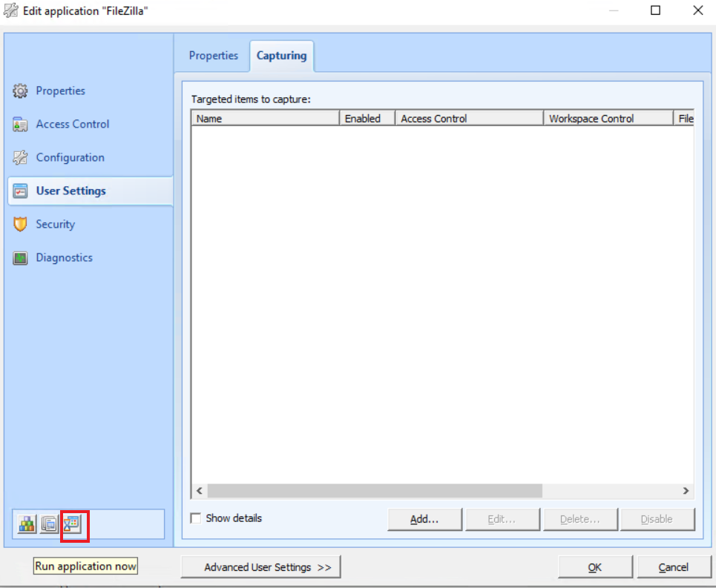Click the Run application now hourglass icon

click(72, 524)
